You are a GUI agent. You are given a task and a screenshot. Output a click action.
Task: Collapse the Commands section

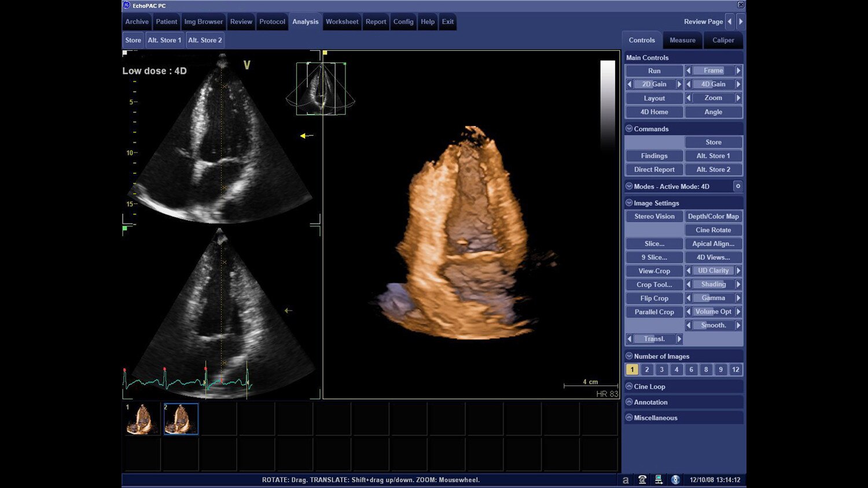[x=629, y=128]
